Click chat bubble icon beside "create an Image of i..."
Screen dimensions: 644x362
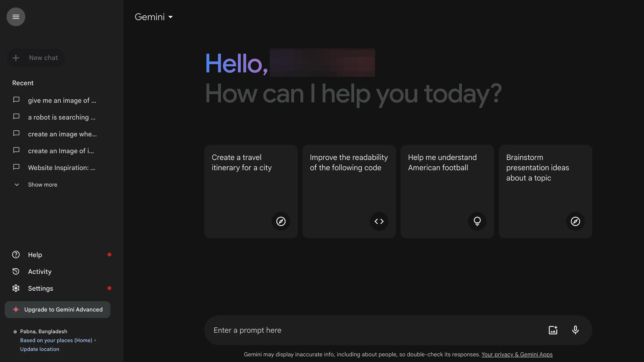pos(16,150)
